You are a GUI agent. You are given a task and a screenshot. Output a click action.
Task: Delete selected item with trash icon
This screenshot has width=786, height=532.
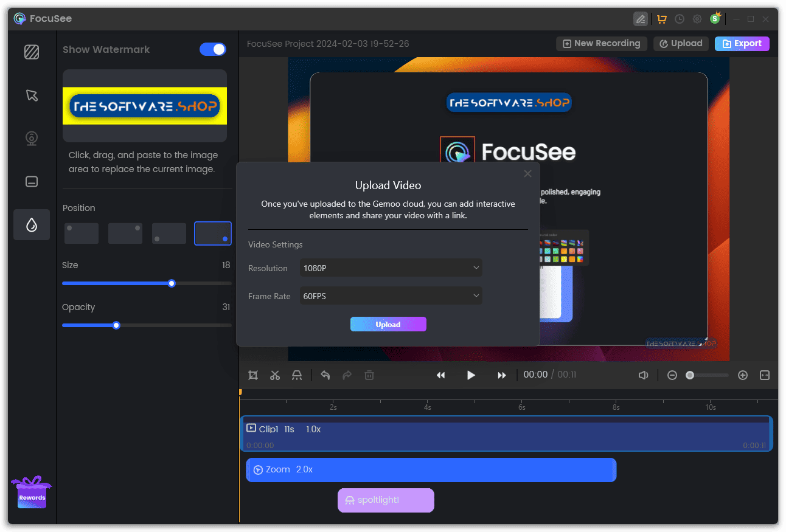(369, 375)
